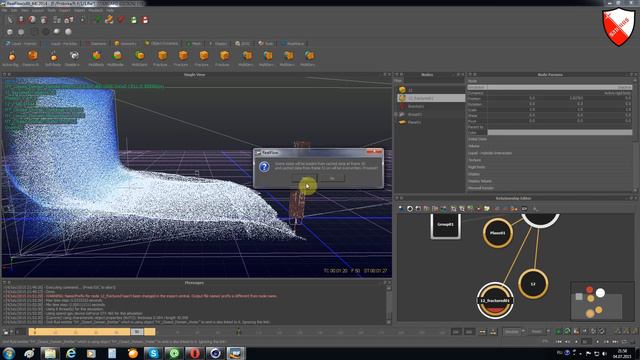Switch to the Geometry shelf tab
Viewport: 640px width, 360px height.
click(126, 43)
